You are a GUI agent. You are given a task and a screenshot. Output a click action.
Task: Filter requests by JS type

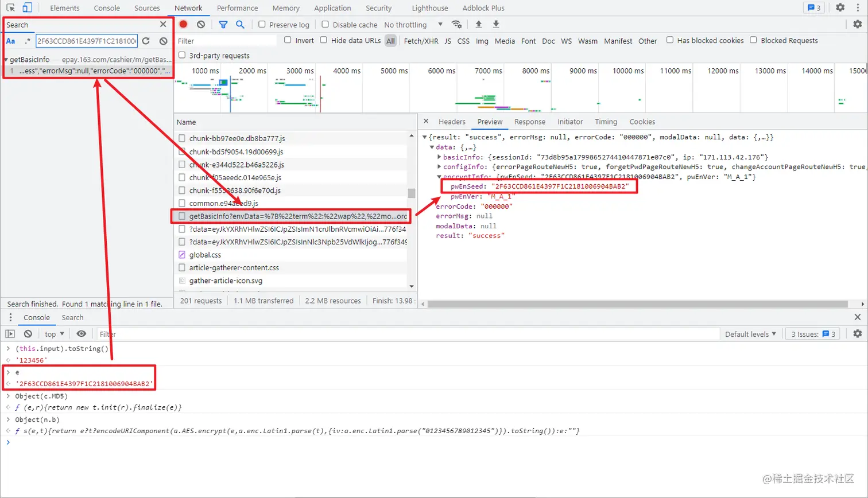[x=448, y=41]
